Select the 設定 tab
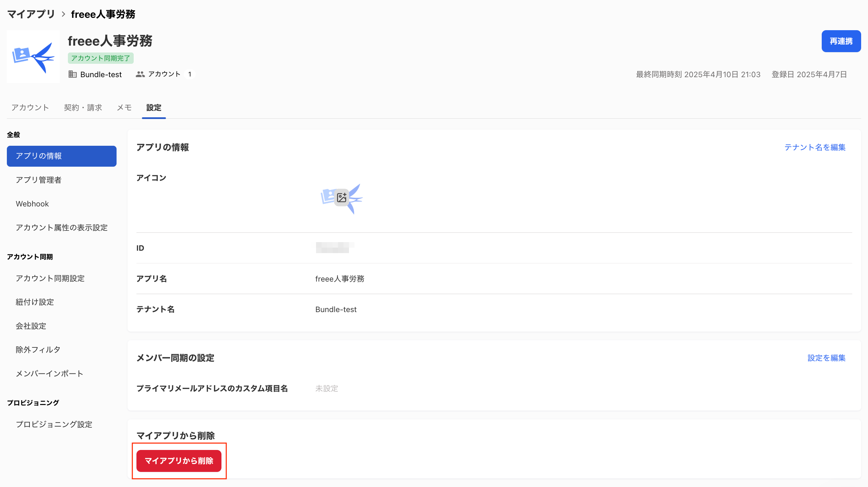868x487 pixels. (154, 108)
